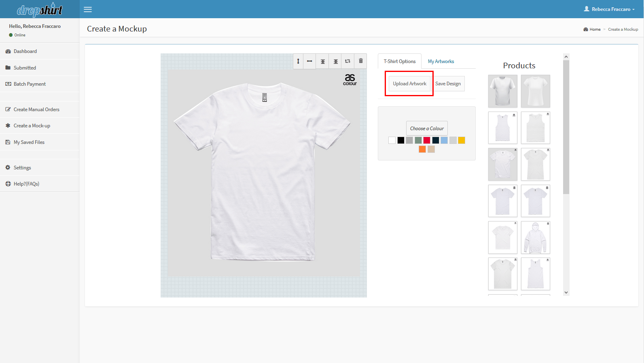Pick the medium grey colour swatch
The image size is (644, 363).
click(x=409, y=140)
